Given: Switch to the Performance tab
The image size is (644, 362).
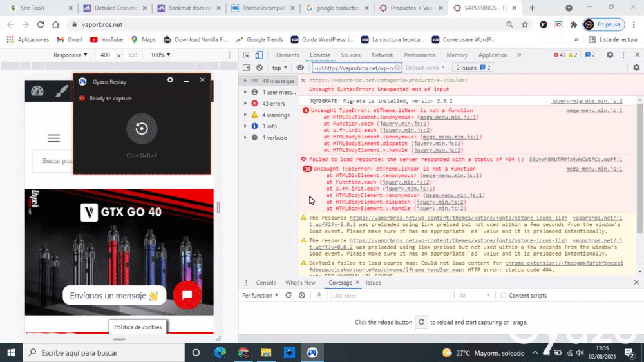Looking at the screenshot, I should point(420,55).
